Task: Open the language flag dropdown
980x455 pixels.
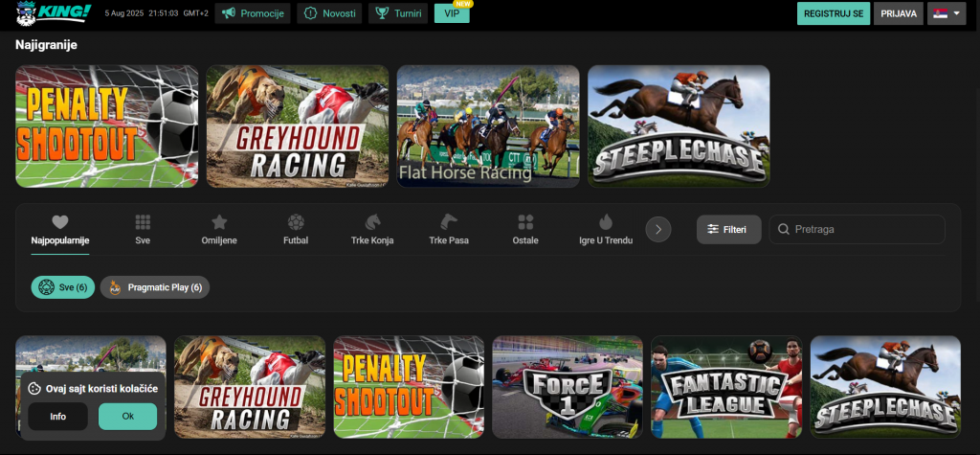Action: pos(947,13)
